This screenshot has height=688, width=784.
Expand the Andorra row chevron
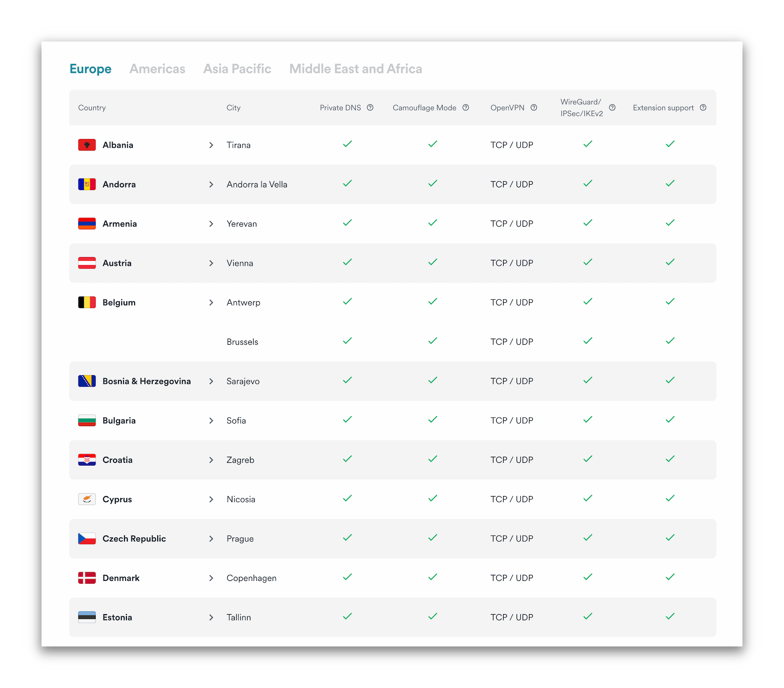(x=211, y=184)
